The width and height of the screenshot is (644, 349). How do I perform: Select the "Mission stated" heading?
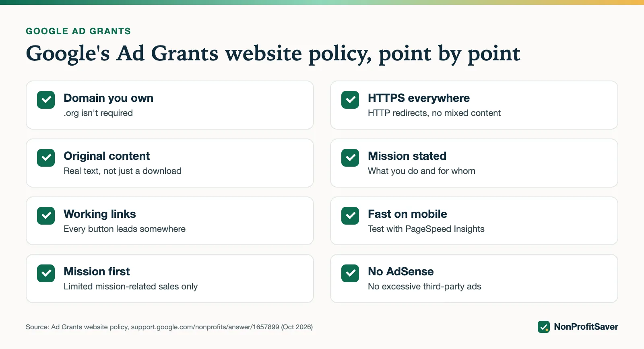[x=407, y=156]
